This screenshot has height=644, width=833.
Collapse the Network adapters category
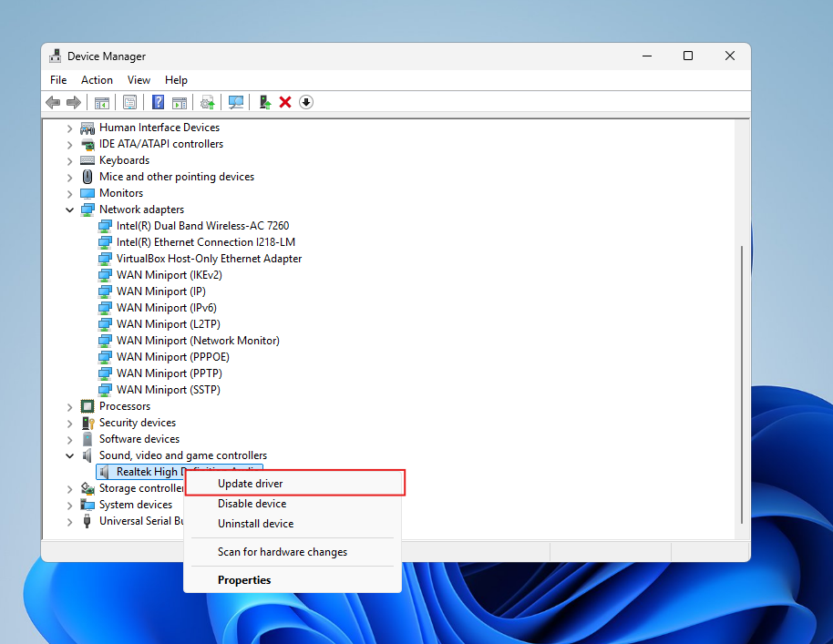coord(70,210)
